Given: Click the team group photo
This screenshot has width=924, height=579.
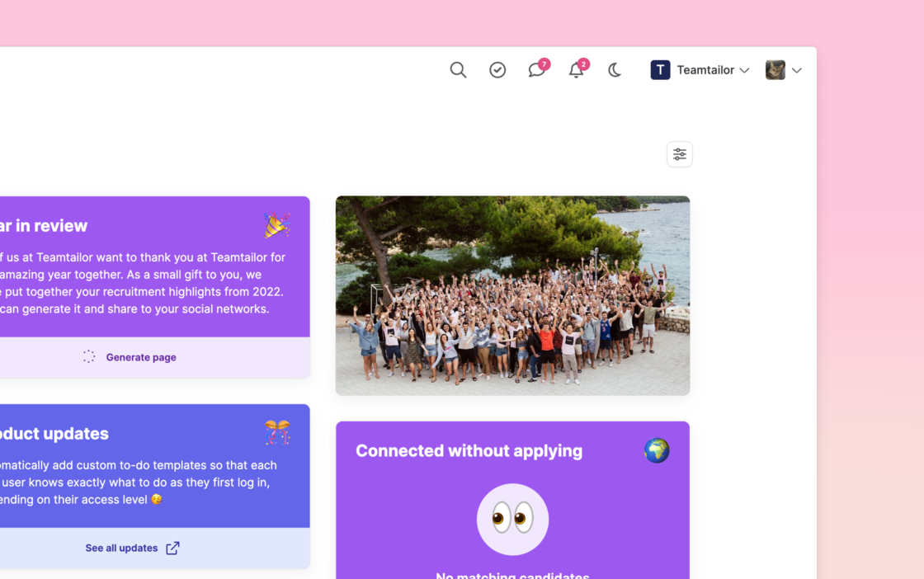Looking at the screenshot, I should 512,295.
